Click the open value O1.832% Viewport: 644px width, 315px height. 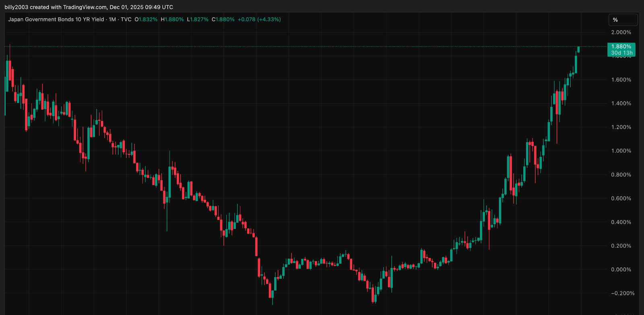pos(146,19)
